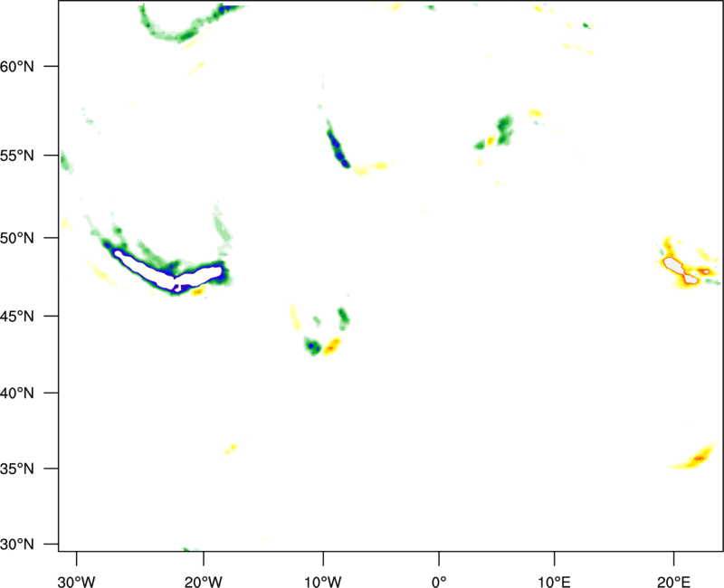
Task: Click the 40°N latitude label
Action: coord(17,394)
